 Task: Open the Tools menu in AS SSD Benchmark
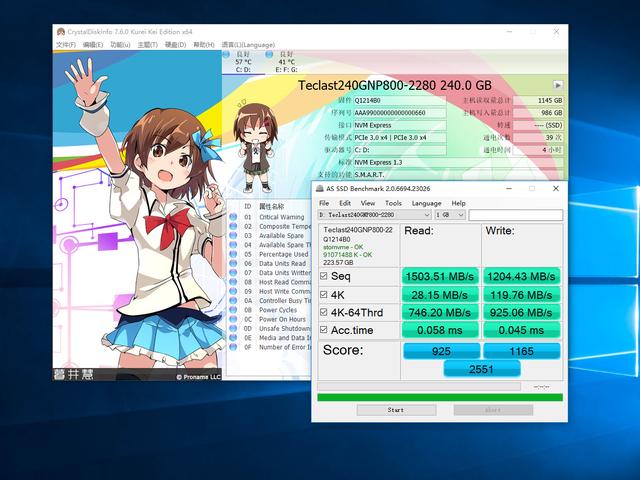(x=393, y=203)
